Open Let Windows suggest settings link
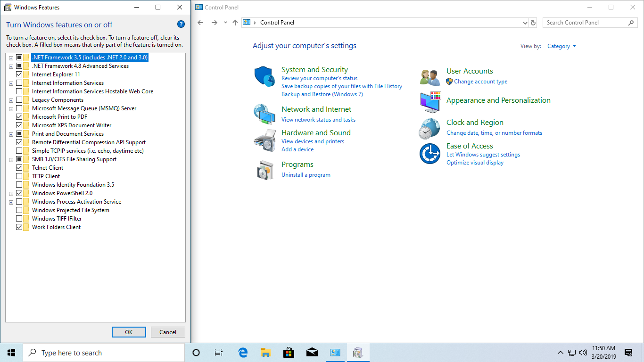This screenshot has height=362, width=644. click(x=483, y=155)
